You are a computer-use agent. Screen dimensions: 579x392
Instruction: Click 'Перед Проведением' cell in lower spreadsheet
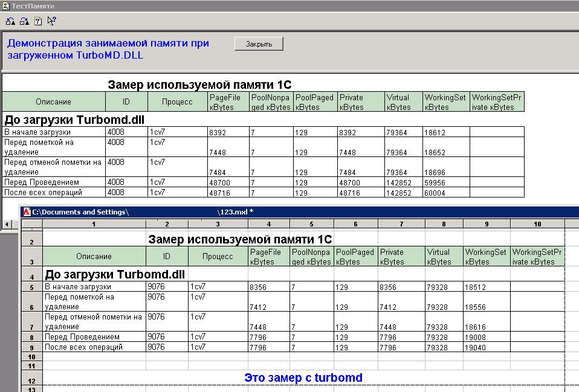point(82,337)
